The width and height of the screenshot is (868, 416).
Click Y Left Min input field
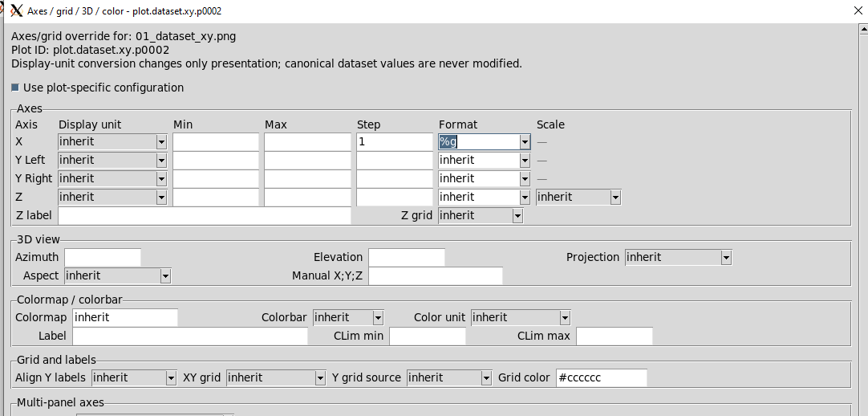click(216, 160)
